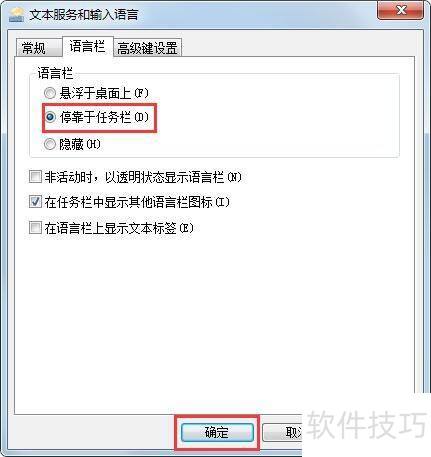Click the partially visible 取消 button

tap(282, 432)
